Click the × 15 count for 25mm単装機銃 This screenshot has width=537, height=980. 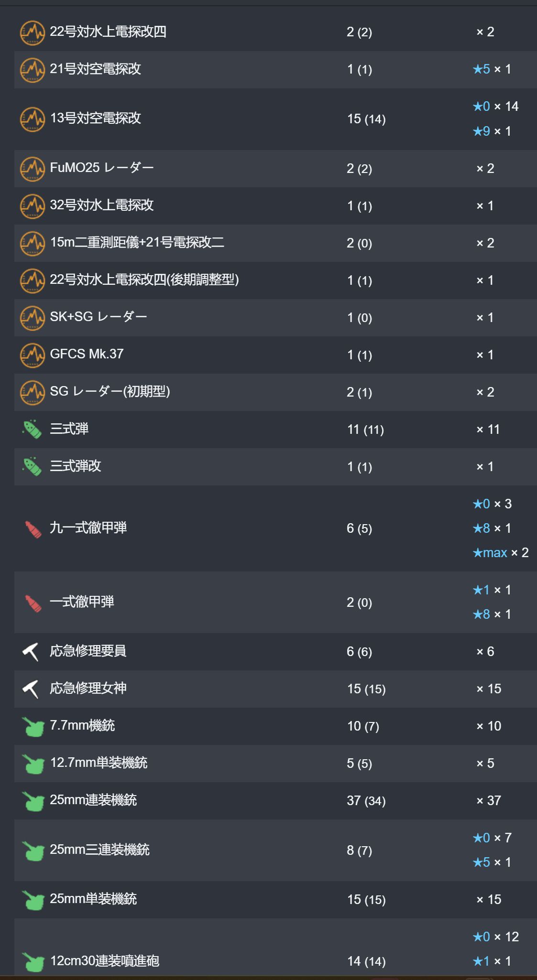pyautogui.click(x=489, y=900)
